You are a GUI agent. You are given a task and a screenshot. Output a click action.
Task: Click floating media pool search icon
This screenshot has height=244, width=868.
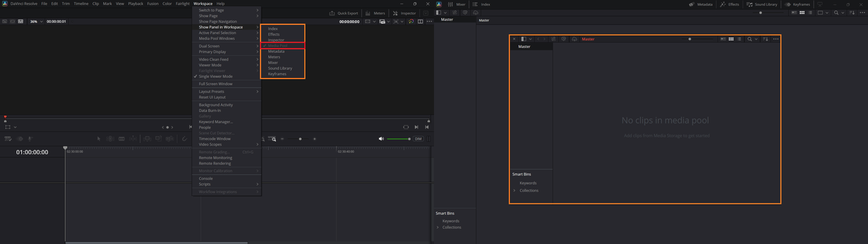(750, 39)
